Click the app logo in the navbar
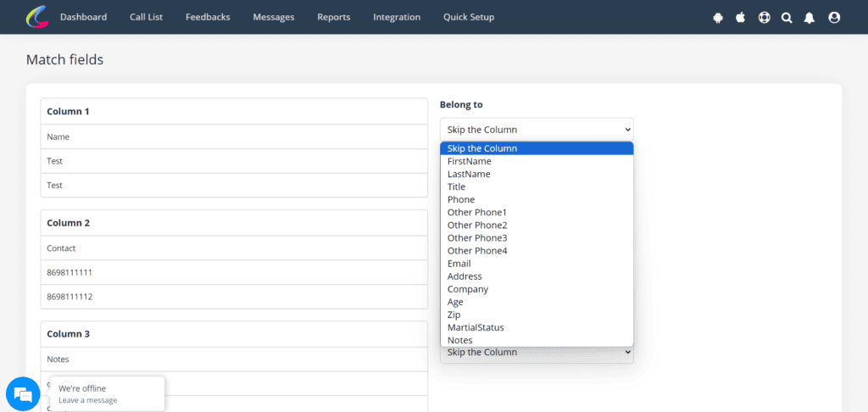Screen dimensions: 868x412 click(37, 17)
